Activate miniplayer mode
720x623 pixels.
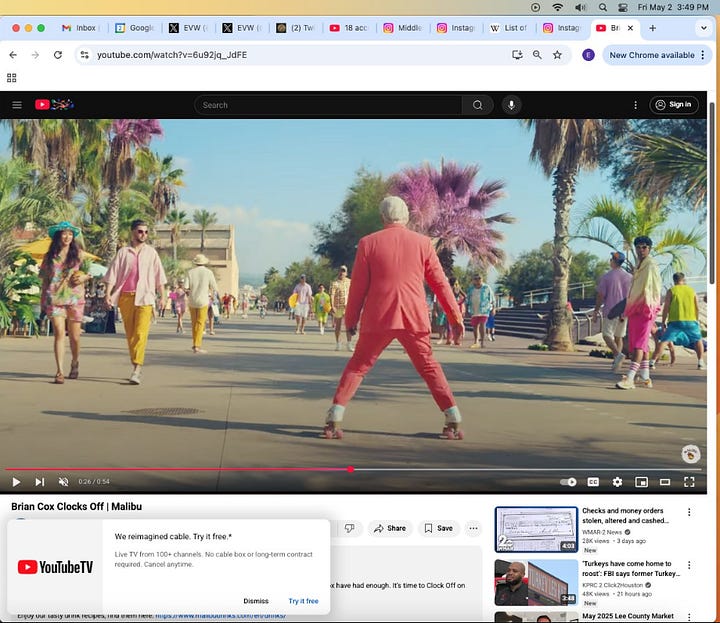(x=641, y=482)
